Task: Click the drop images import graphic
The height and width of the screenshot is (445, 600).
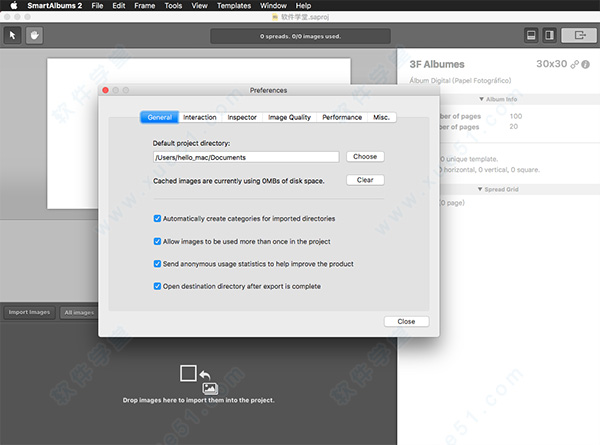Action: 199,379
